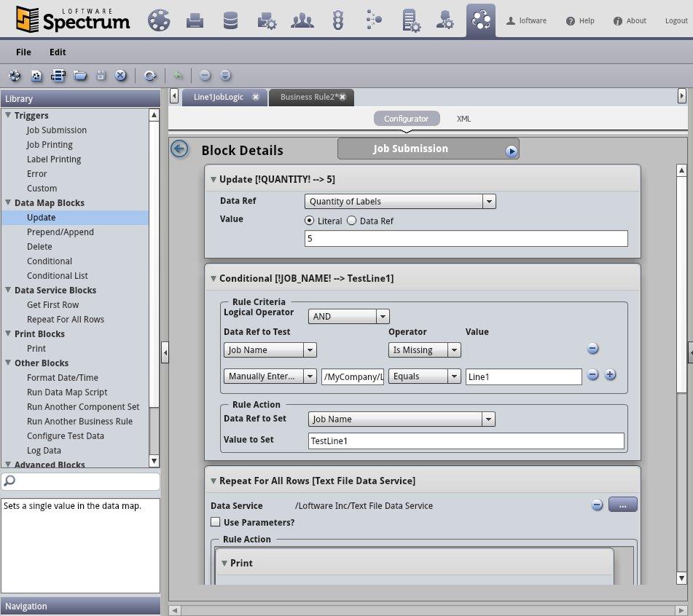Collapse the Data Map Blocks tree section
The width and height of the screenshot is (693, 616).
(x=8, y=202)
